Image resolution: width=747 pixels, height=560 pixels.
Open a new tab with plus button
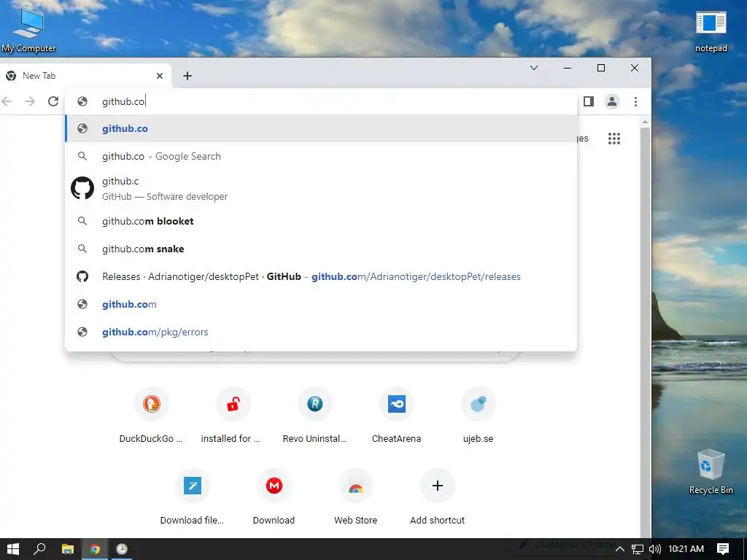[187, 76]
